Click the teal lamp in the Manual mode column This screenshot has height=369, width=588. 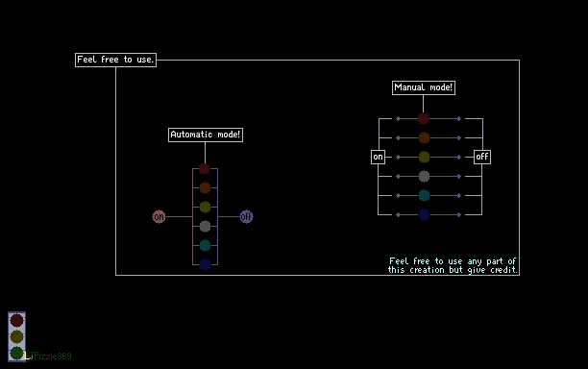pos(424,195)
